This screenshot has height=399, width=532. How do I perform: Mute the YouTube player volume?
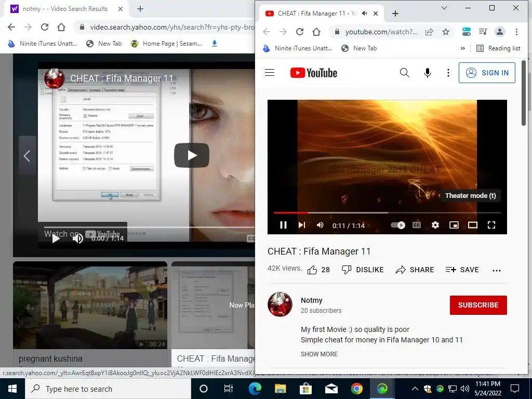point(320,225)
